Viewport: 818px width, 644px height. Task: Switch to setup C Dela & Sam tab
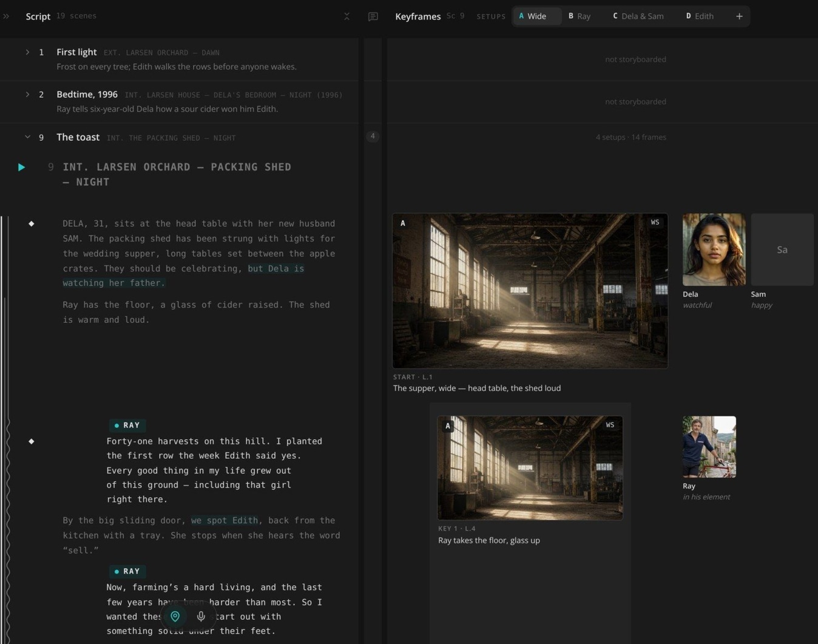(638, 16)
